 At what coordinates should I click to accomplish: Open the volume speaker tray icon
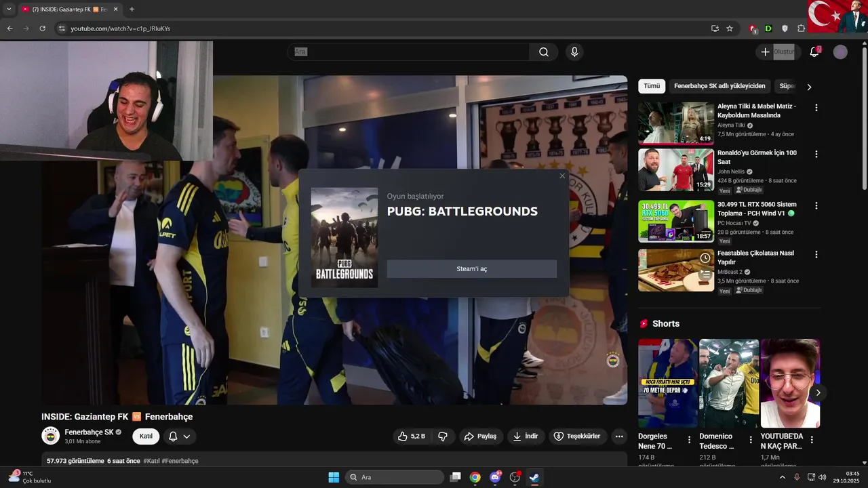tap(823, 477)
